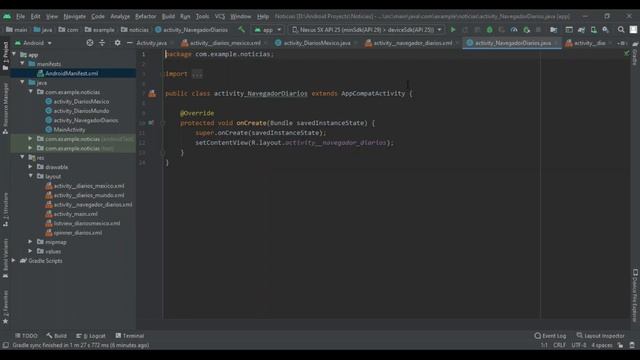
Task: Click the gutter related XML file icon on line 7
Action: pos(152,93)
